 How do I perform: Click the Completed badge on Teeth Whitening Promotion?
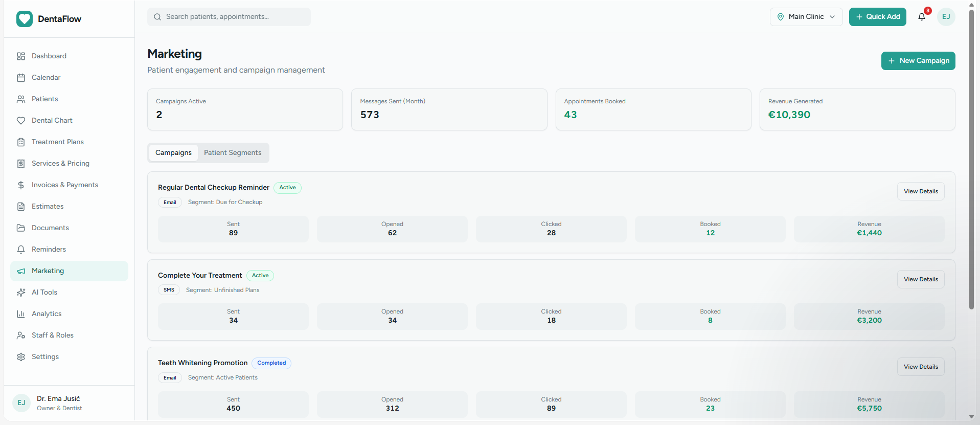(x=271, y=363)
